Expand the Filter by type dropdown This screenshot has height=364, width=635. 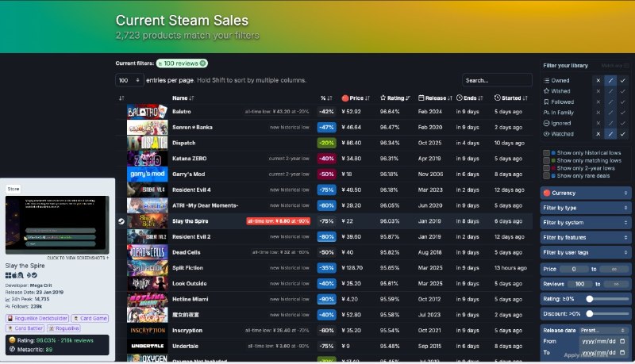585,208
